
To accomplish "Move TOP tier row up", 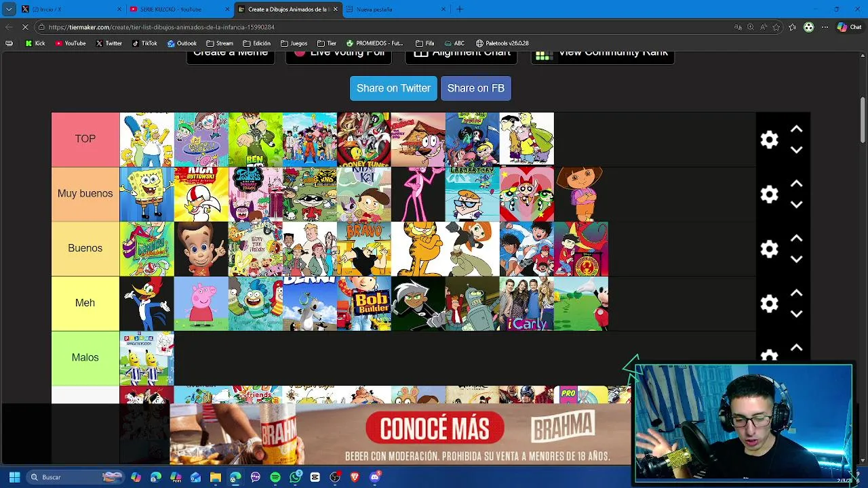I will click(796, 129).
